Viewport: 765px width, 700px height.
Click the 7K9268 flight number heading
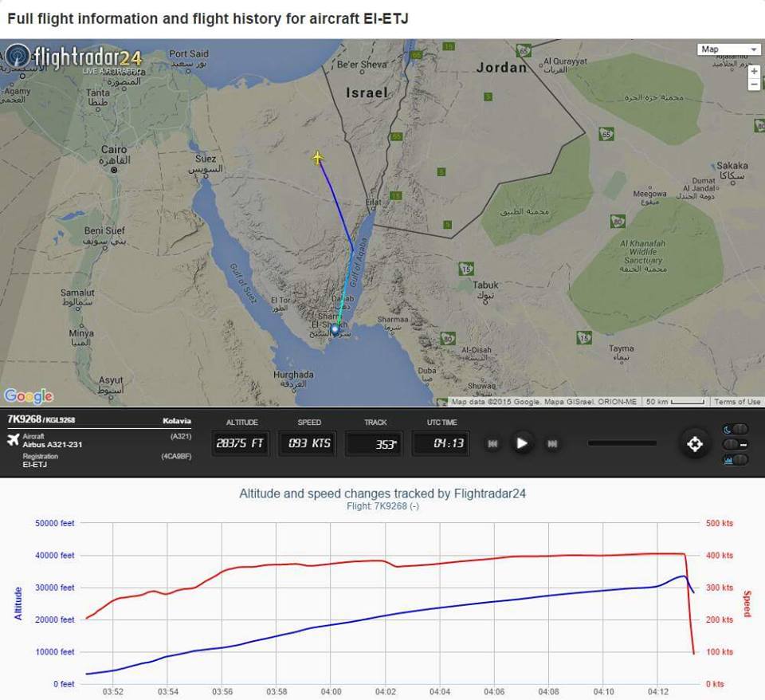pyautogui.click(x=24, y=419)
